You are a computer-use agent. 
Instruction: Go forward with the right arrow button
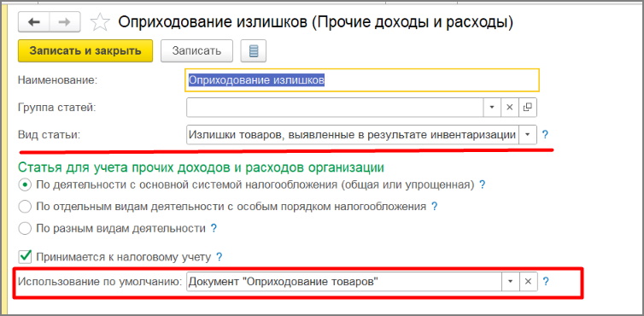(65, 22)
